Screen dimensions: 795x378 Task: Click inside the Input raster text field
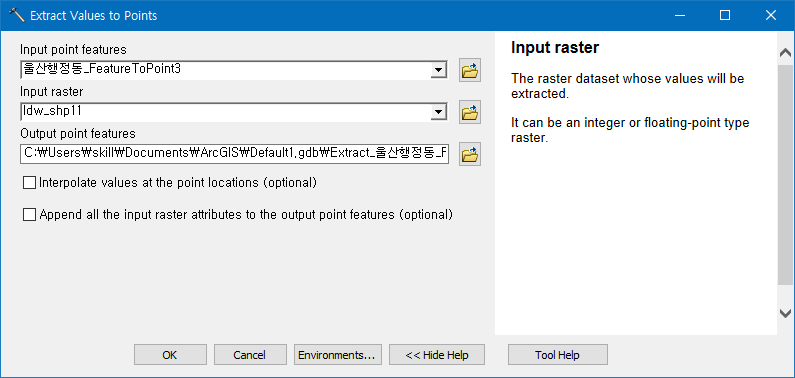[225, 112]
